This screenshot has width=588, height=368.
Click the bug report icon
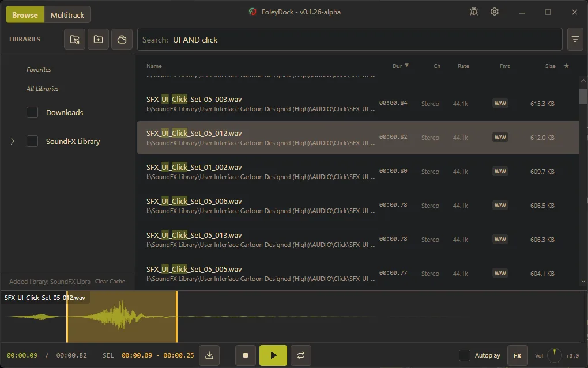[x=474, y=12]
